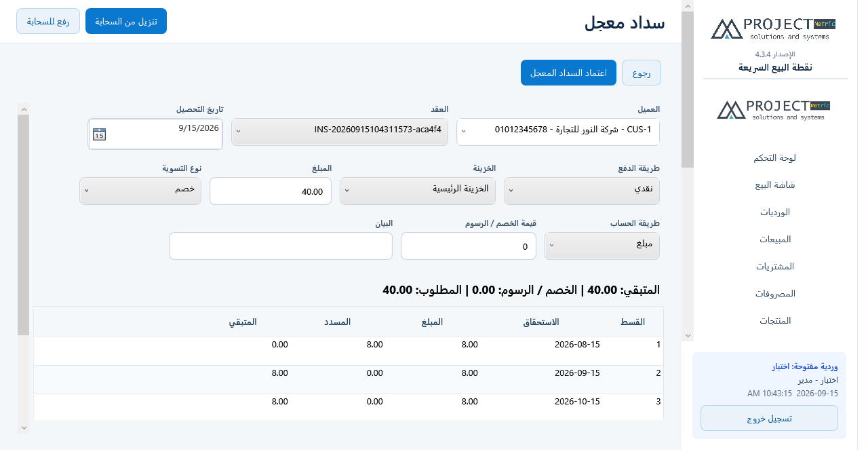868x475 pixels.
Task: Open the calendar icon in the collection date field
Action: (x=99, y=134)
